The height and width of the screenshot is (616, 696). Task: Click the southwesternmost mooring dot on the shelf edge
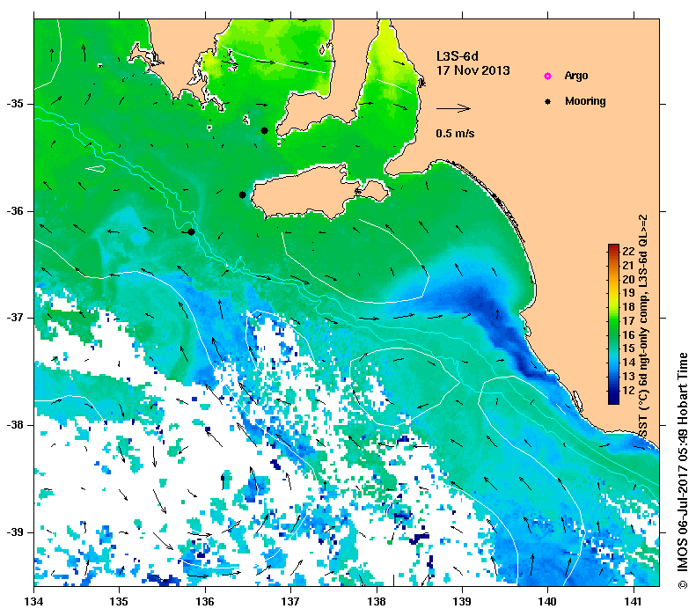(x=191, y=231)
